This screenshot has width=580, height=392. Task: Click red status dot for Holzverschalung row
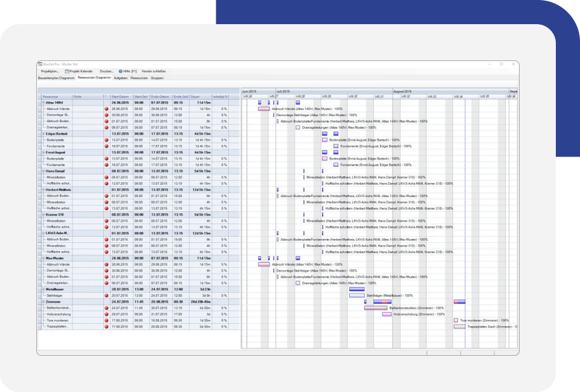coord(106,314)
